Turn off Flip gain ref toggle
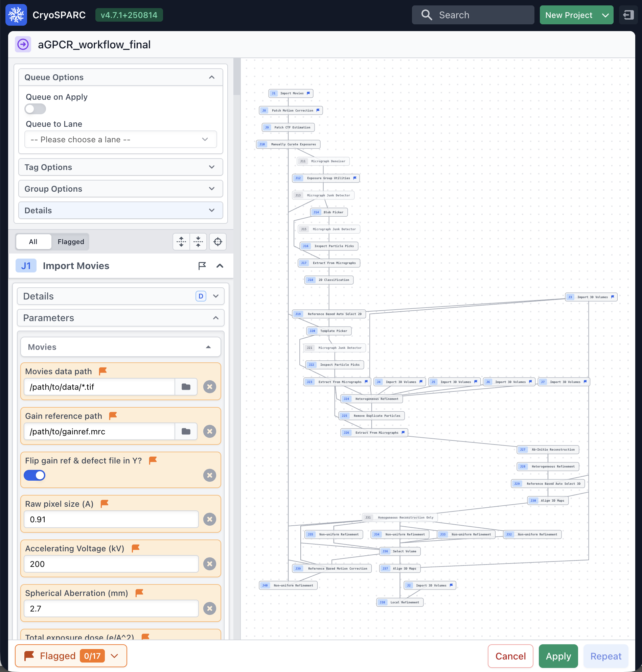This screenshot has width=642, height=672. (x=35, y=475)
